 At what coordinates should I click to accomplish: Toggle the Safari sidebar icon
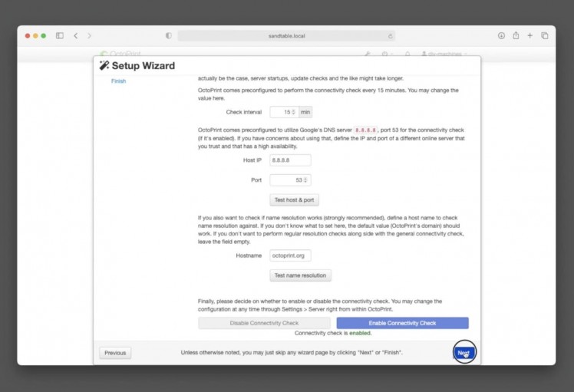(60, 35)
